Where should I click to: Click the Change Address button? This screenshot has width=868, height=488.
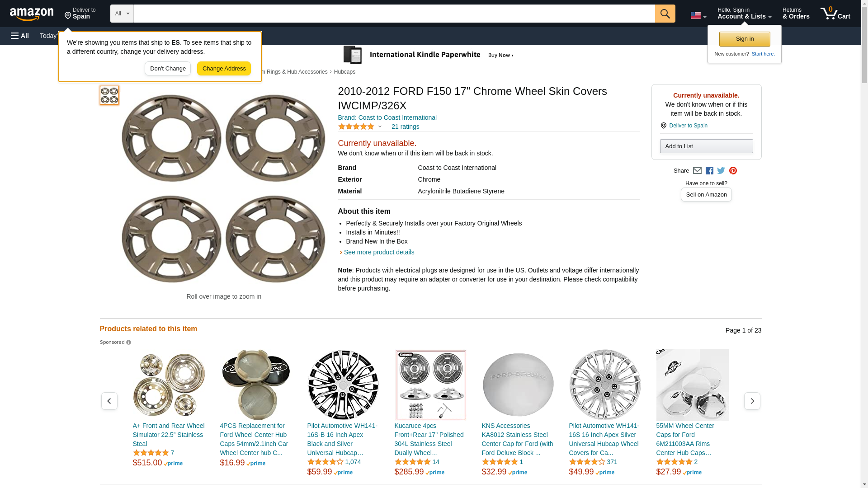click(224, 69)
